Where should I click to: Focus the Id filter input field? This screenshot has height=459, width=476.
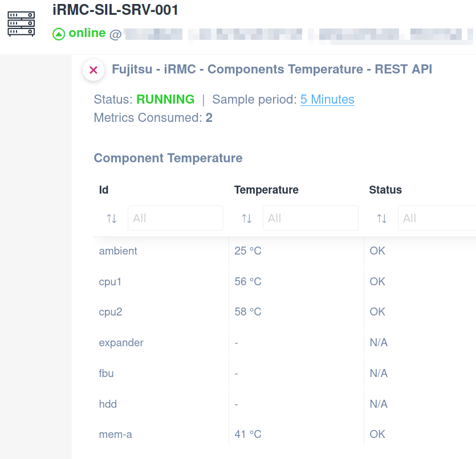click(x=176, y=218)
